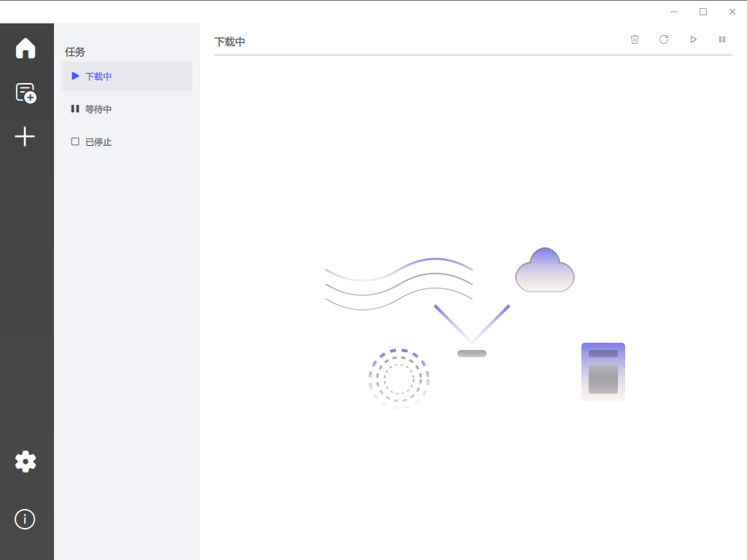The height and width of the screenshot is (560, 747).
Task: Click the pause bars icon beside 等待中
Action: 75,109
